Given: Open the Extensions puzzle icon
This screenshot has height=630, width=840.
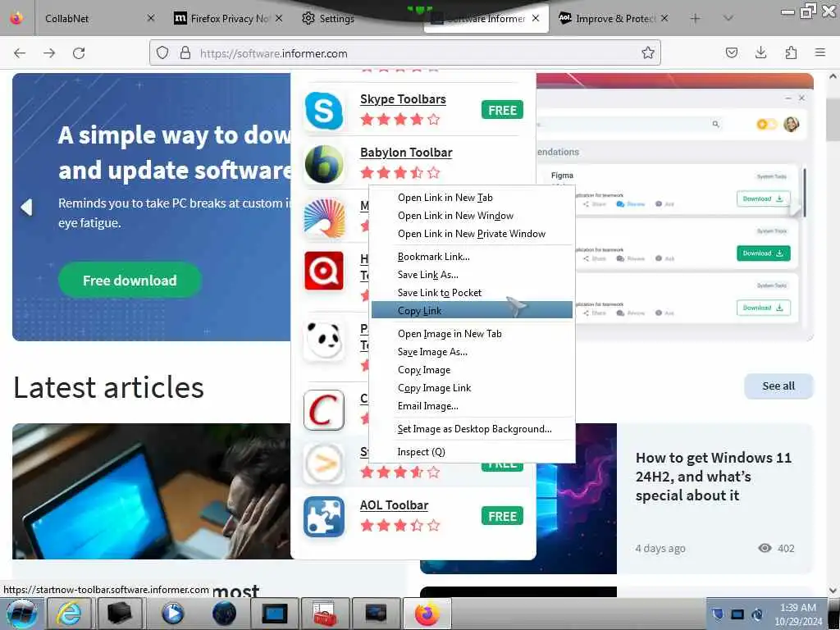Looking at the screenshot, I should tap(791, 52).
